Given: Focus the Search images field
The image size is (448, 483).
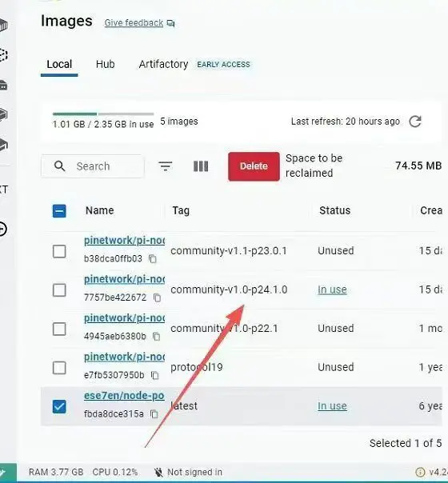Looking at the screenshot, I should tap(93, 166).
